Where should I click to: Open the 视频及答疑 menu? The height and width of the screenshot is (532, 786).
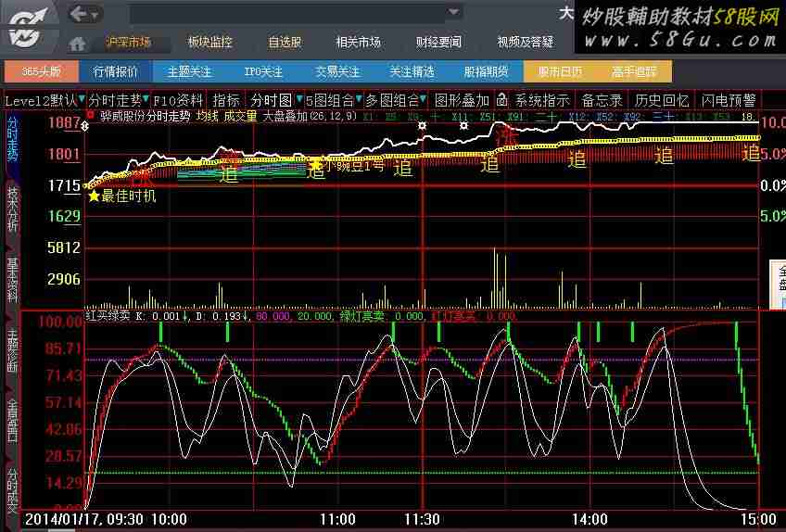[x=526, y=43]
